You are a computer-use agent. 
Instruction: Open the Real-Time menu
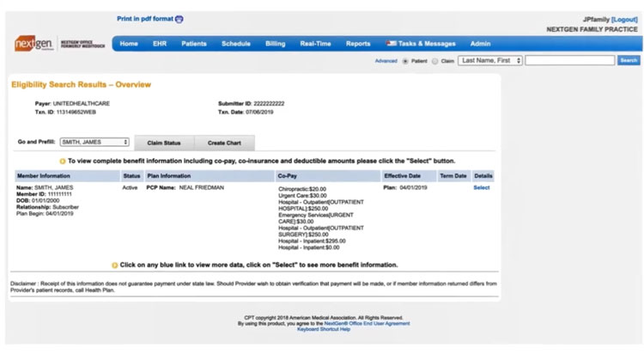tap(315, 44)
